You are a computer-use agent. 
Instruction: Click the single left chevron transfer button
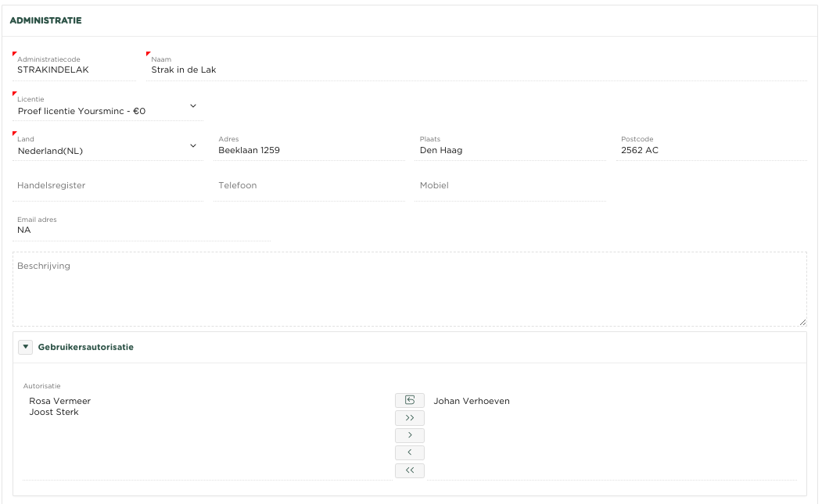(409, 453)
